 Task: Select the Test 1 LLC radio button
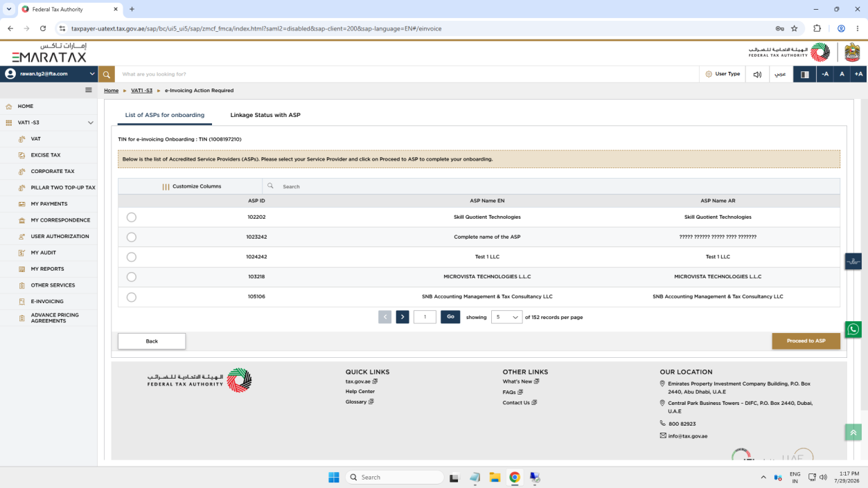[132, 257]
